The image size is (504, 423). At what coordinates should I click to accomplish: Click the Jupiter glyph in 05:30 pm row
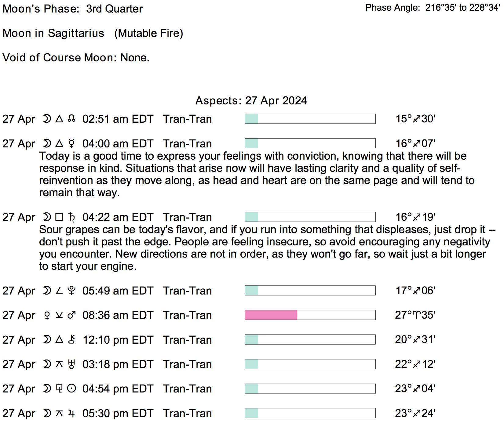[71, 413]
